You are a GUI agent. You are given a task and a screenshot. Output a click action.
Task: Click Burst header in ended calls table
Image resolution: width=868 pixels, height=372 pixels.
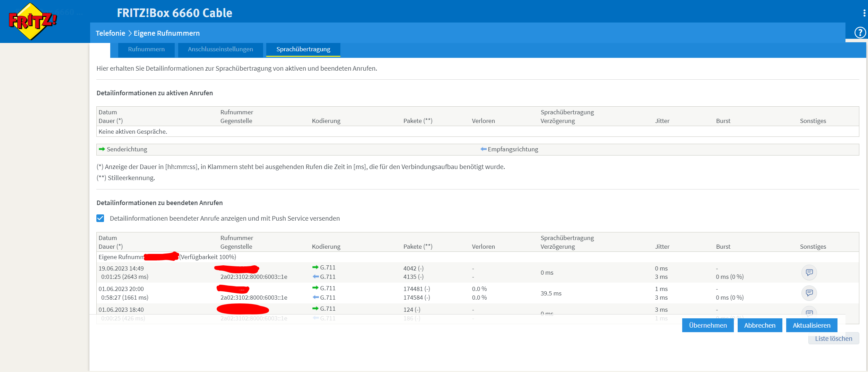click(x=723, y=247)
